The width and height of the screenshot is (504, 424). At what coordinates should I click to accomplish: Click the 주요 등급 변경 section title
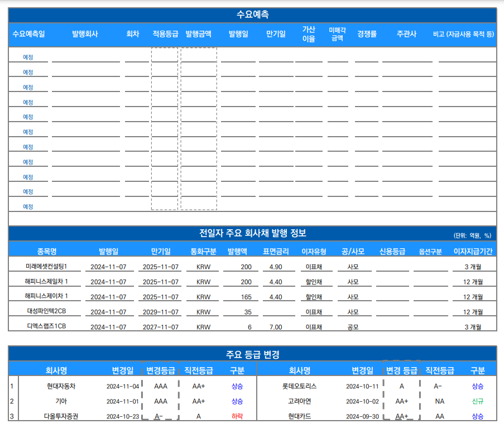coord(252,354)
